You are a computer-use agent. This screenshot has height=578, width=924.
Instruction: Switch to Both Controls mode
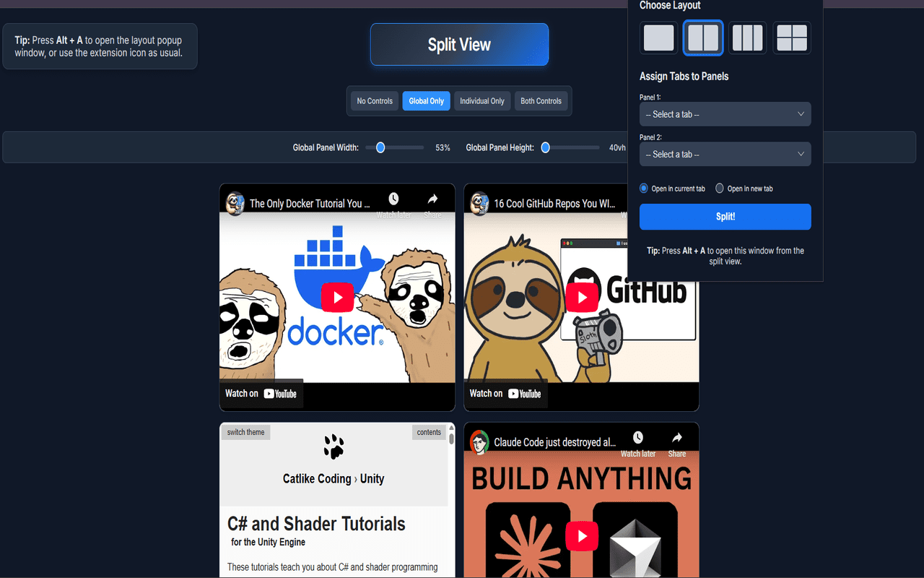(x=541, y=101)
